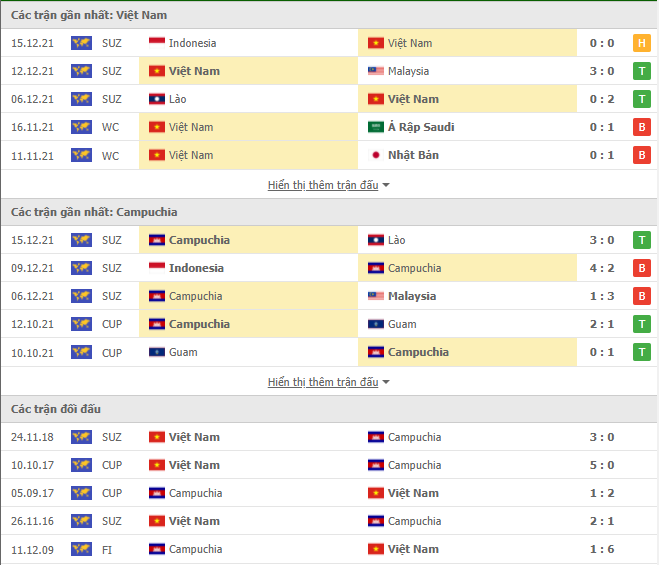Click red B badge on Indonesia 4:2 Campuchia row
This screenshot has height=565, width=667.
click(641, 268)
